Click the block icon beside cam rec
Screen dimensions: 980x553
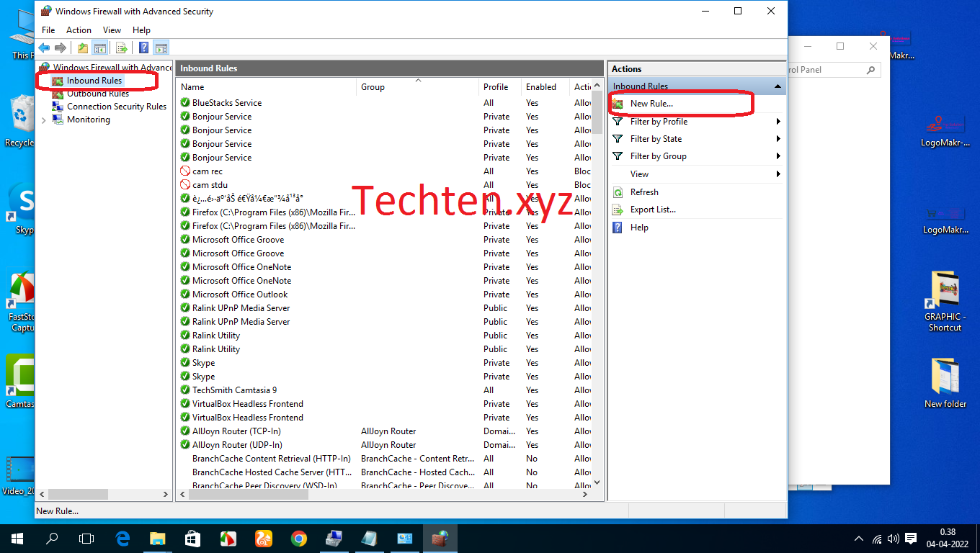[185, 171]
